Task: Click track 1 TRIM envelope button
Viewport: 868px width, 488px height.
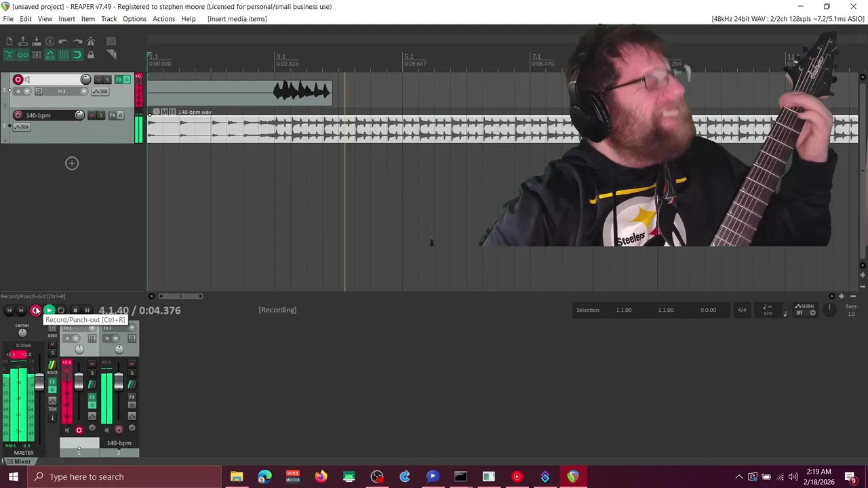Action: (x=100, y=91)
